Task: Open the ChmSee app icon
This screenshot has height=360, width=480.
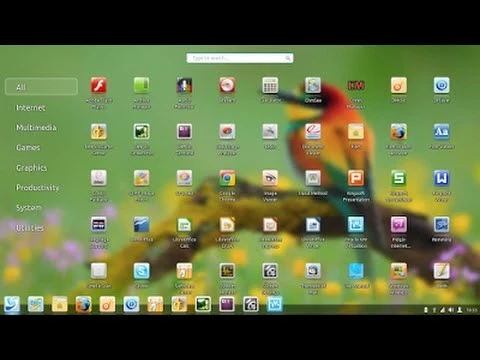Action: [313, 85]
